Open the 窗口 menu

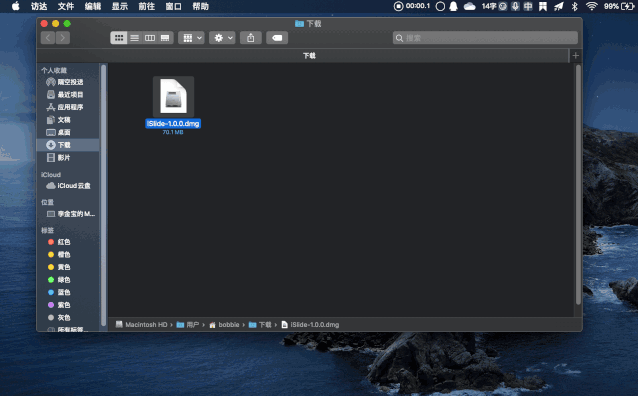point(173,6)
